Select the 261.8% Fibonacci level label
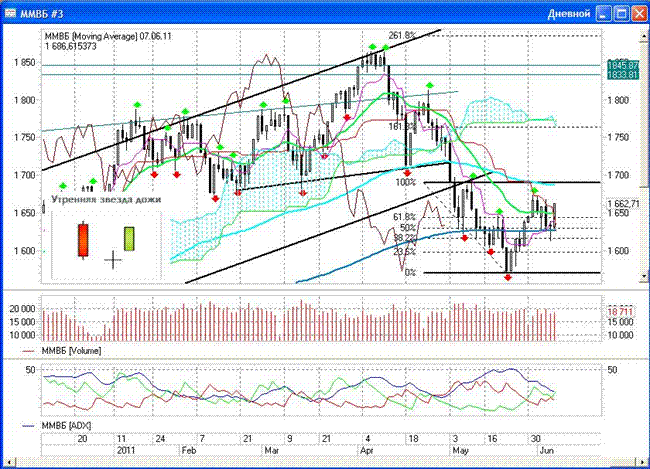 click(402, 35)
